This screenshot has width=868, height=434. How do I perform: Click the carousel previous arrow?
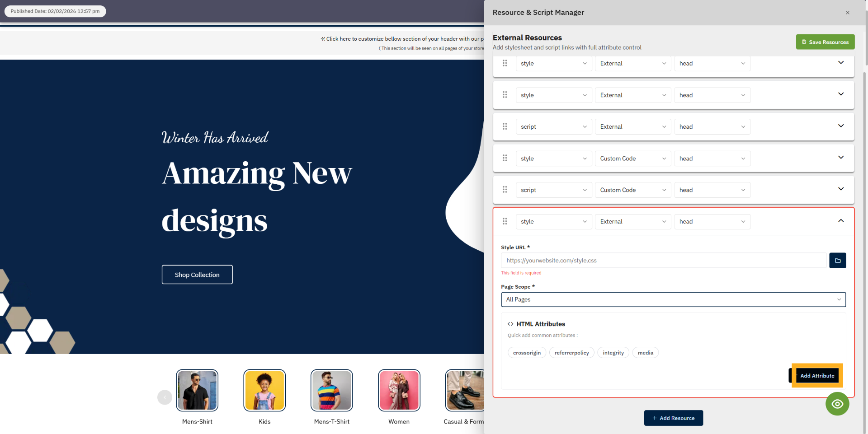pos(165,397)
